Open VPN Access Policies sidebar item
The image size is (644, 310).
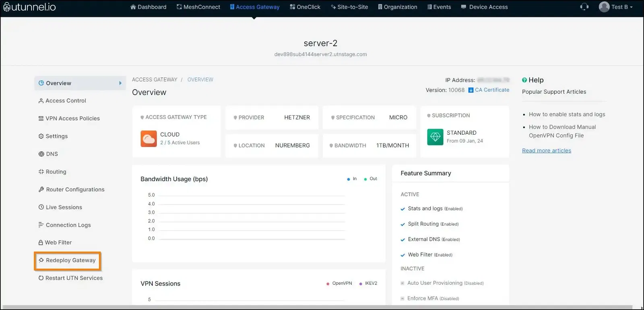click(69, 119)
